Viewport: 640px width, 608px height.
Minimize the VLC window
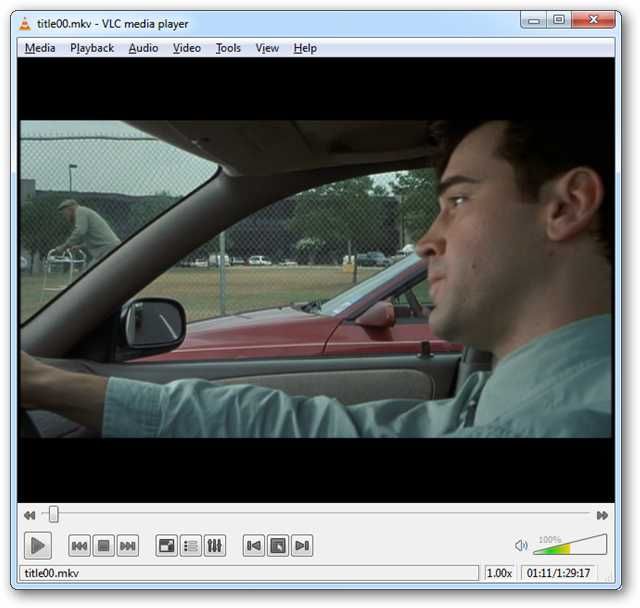pyautogui.click(x=533, y=20)
